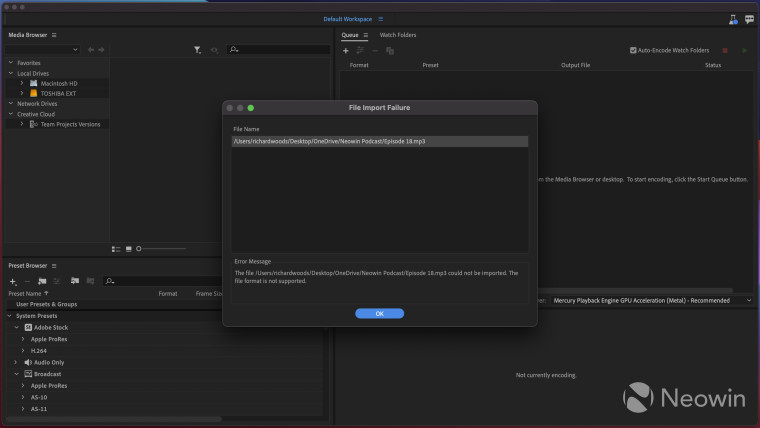
Task: Duplicate queue item icon
Action: [x=390, y=50]
